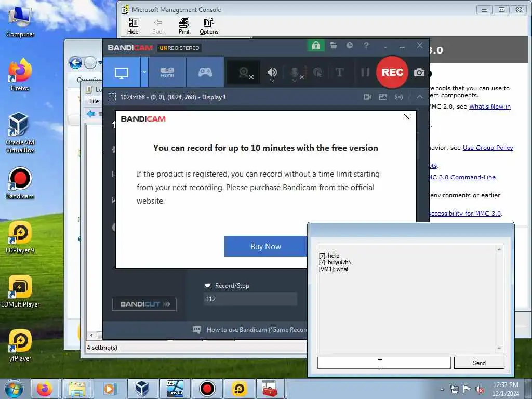This screenshot has width=532, height=399.
Task: Click live broadcast signal icon
Action: click(x=398, y=97)
